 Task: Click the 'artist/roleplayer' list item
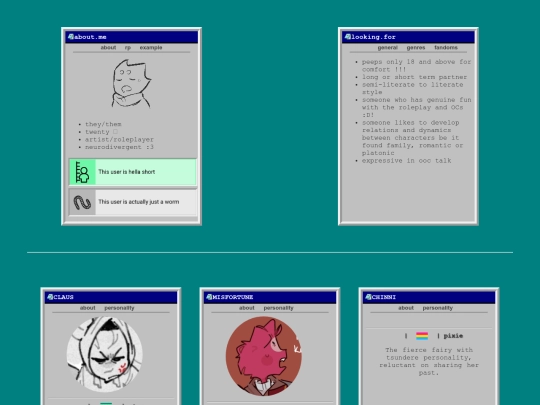pos(119,139)
